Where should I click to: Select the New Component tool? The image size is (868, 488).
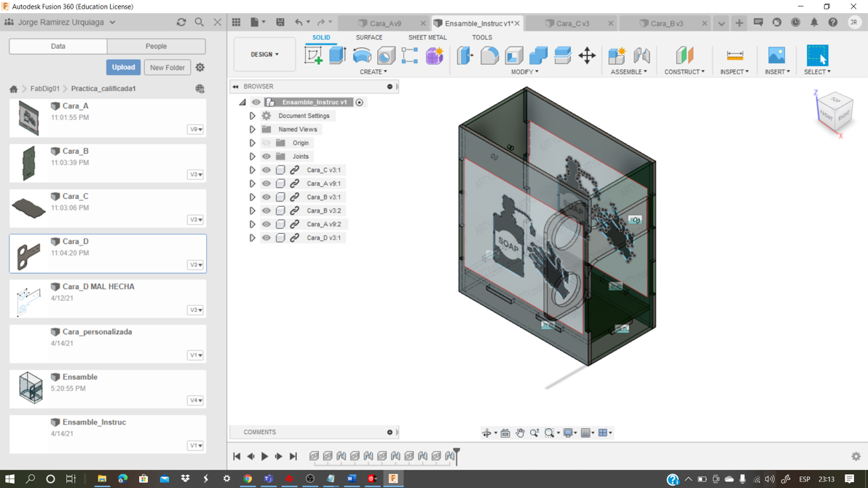coord(617,55)
